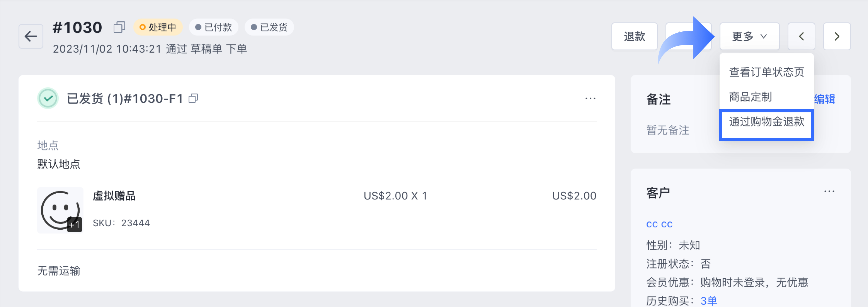The image size is (868, 307).
Task: Go to next order with right chevron
Action: click(x=837, y=36)
